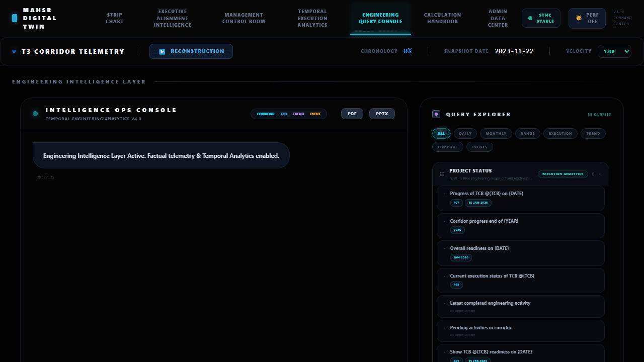Click the TREND tag in console header

[298, 114]
